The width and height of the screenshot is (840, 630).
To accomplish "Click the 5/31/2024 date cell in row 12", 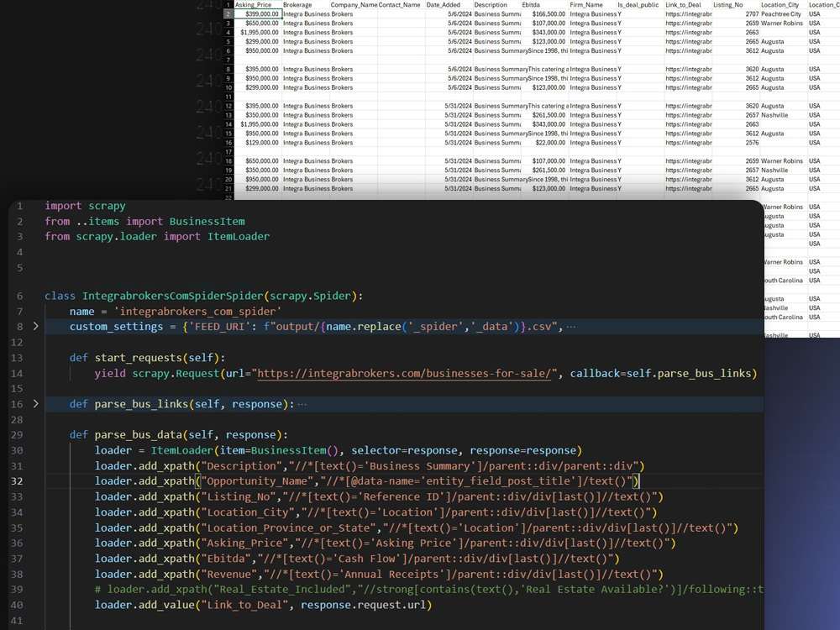I will (449, 106).
